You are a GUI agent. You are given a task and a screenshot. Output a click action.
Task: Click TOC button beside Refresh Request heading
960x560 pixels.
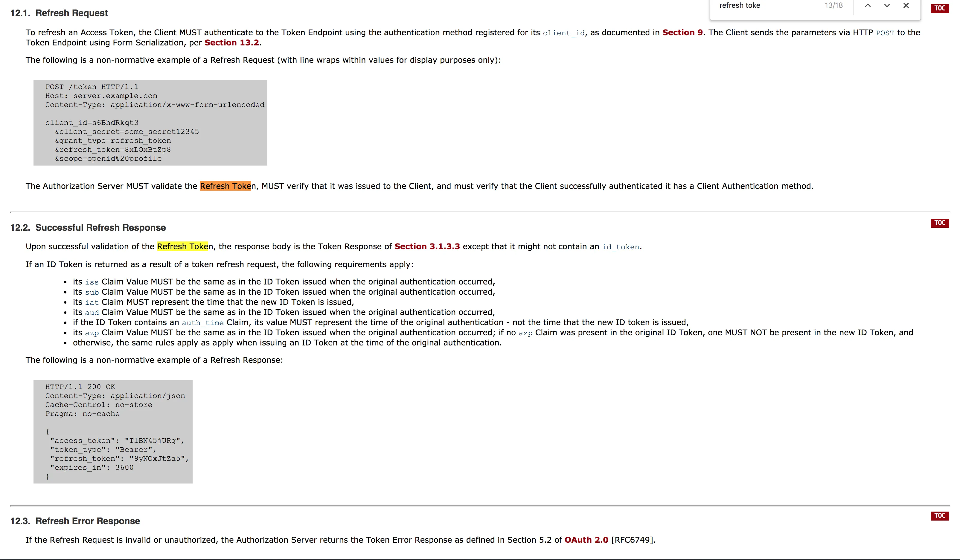pos(939,8)
